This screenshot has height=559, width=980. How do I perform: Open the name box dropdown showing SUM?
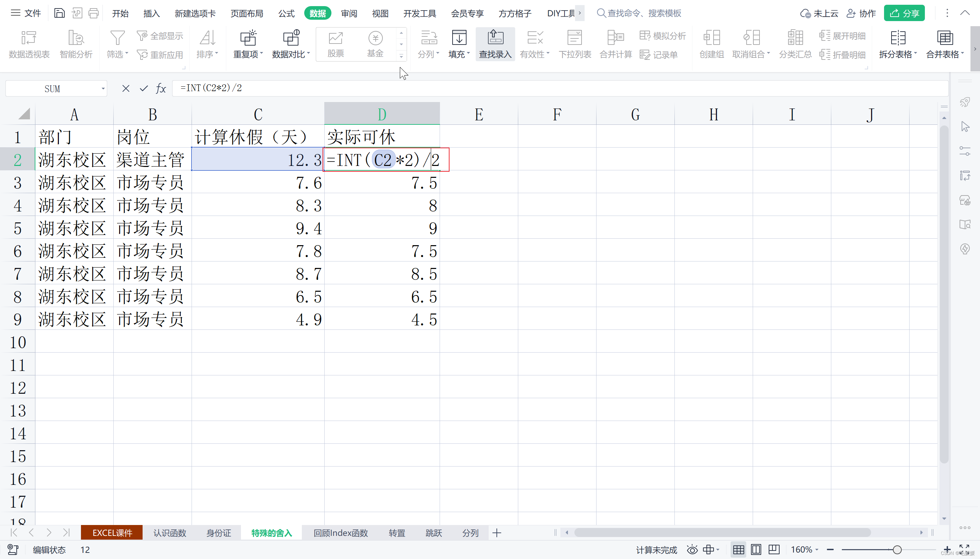[x=103, y=89]
